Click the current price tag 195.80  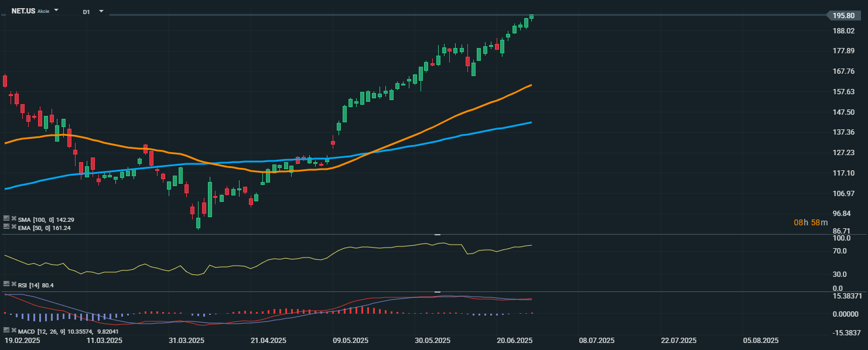[x=844, y=16]
